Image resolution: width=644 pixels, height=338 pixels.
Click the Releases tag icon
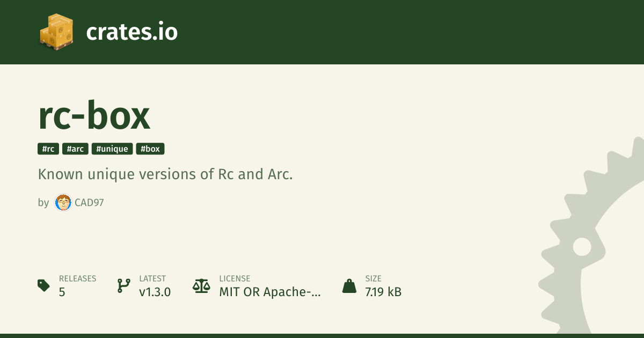click(43, 285)
